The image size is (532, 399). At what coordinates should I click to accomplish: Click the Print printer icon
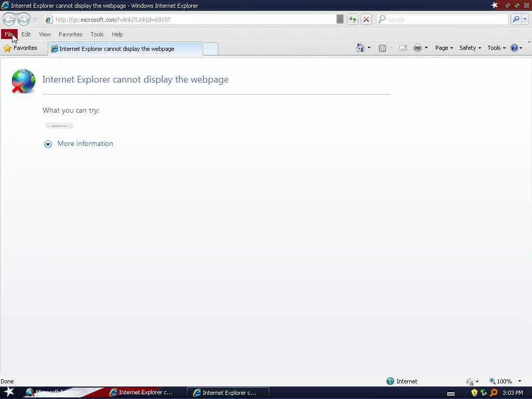(418, 48)
